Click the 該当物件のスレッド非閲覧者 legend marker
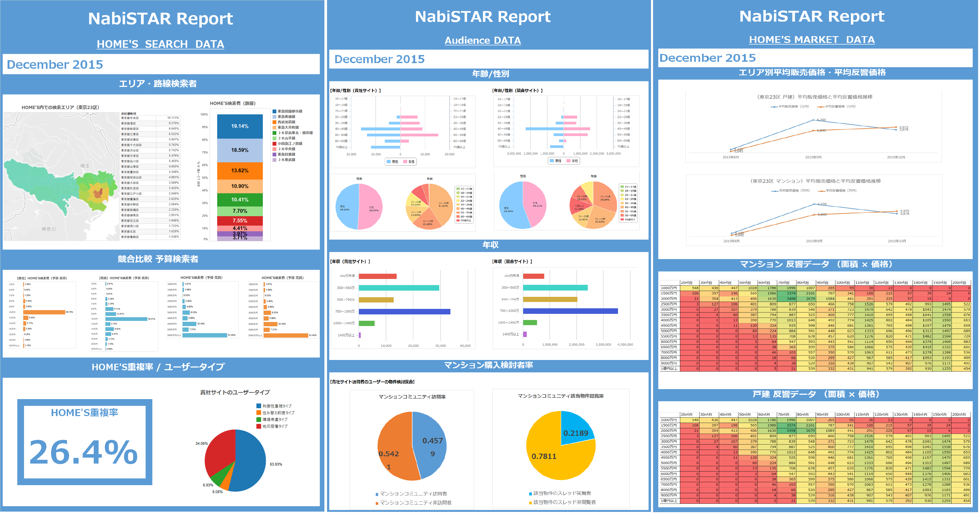The height and width of the screenshot is (517, 980). [530, 502]
